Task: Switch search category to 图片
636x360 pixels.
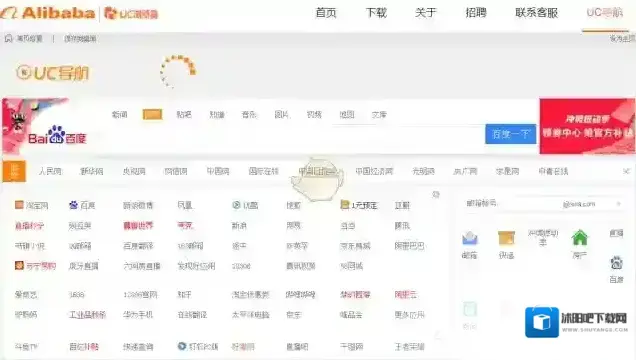Action: coord(281,115)
